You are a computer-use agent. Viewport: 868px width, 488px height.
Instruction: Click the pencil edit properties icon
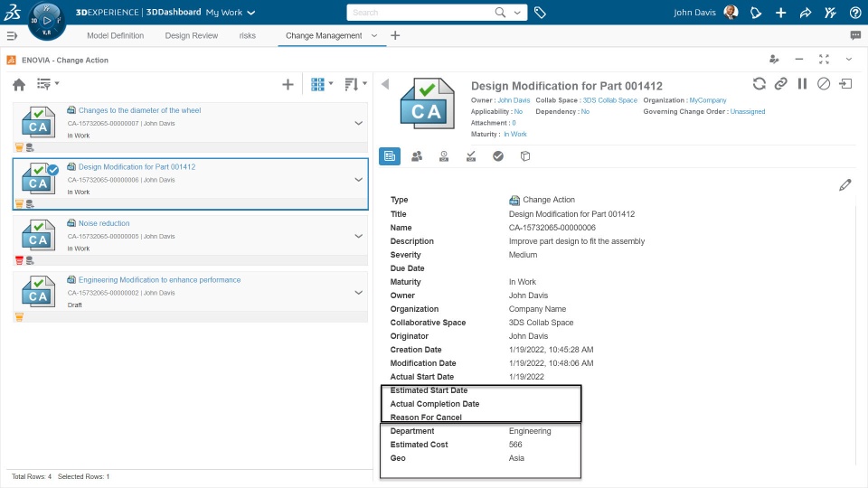[x=845, y=184]
